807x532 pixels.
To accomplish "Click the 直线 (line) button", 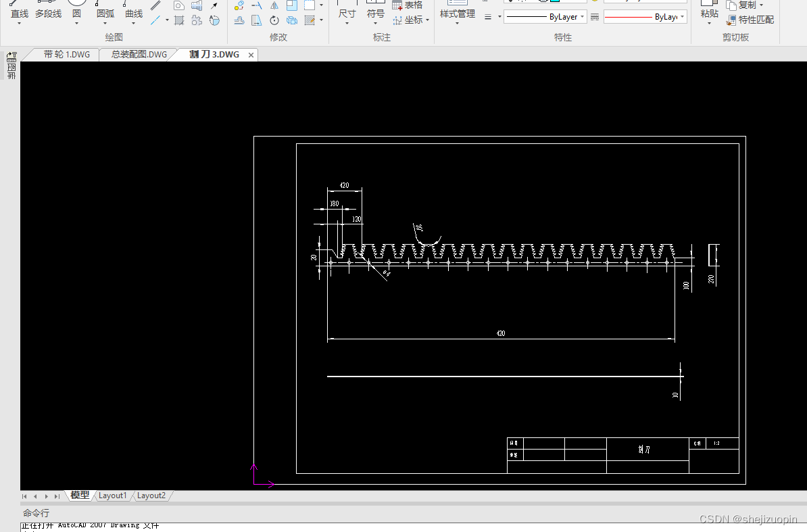I will tap(19, 14).
